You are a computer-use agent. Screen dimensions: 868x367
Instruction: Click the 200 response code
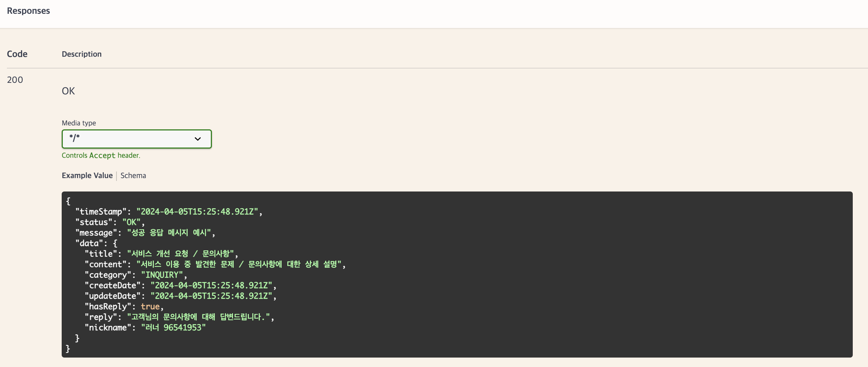tap(15, 80)
